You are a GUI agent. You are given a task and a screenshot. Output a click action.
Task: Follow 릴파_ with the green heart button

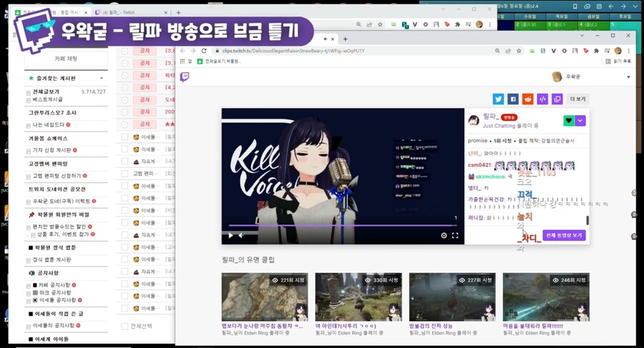(569, 121)
